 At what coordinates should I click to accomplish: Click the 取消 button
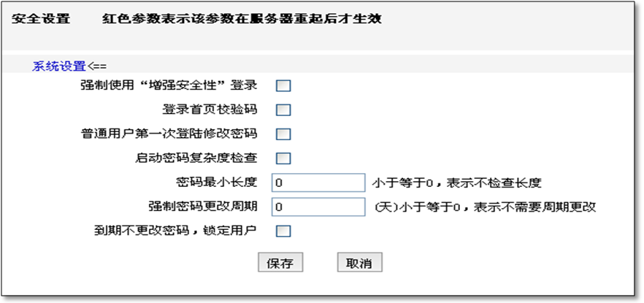click(x=359, y=263)
